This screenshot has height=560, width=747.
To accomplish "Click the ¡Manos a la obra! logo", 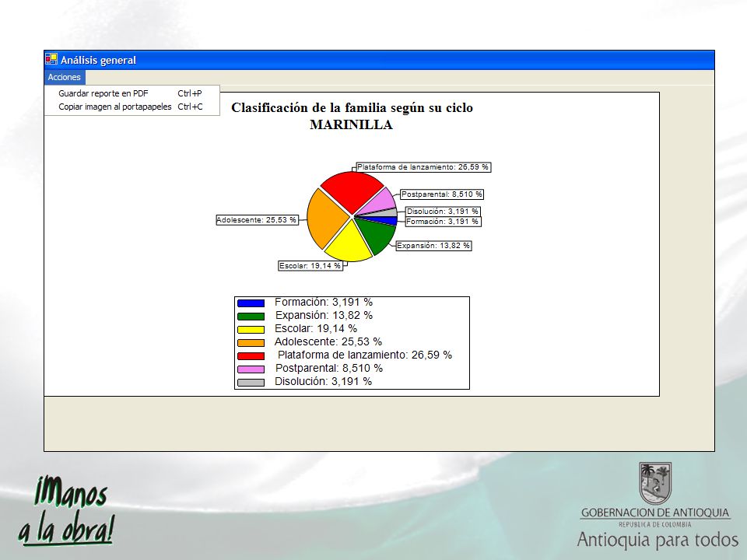I will [x=67, y=510].
